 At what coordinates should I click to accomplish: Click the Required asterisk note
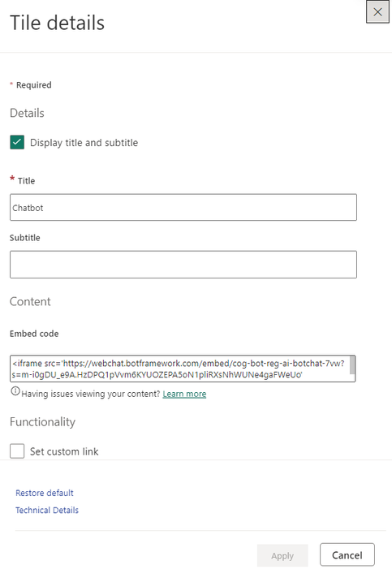click(x=31, y=85)
